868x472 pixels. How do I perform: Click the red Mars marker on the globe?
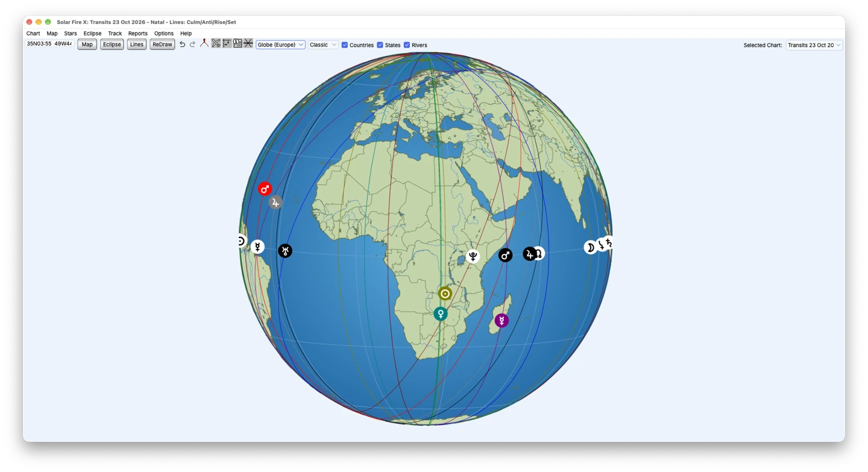pos(265,189)
